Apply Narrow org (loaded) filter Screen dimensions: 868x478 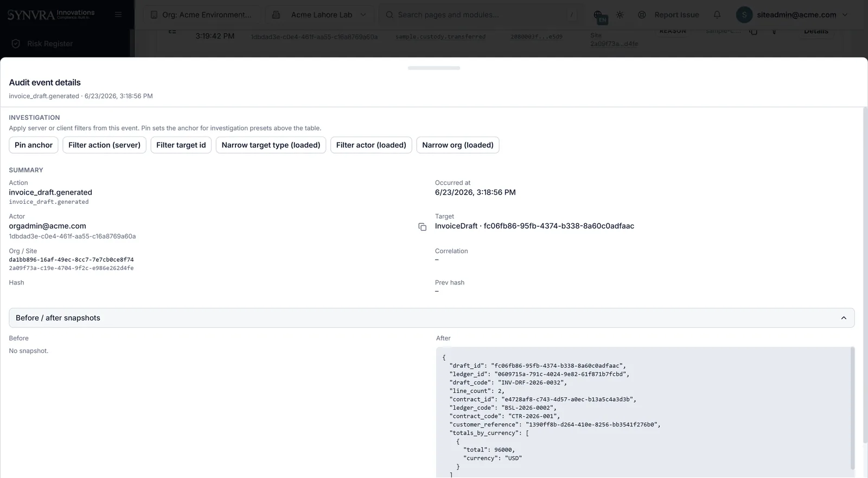coord(458,145)
